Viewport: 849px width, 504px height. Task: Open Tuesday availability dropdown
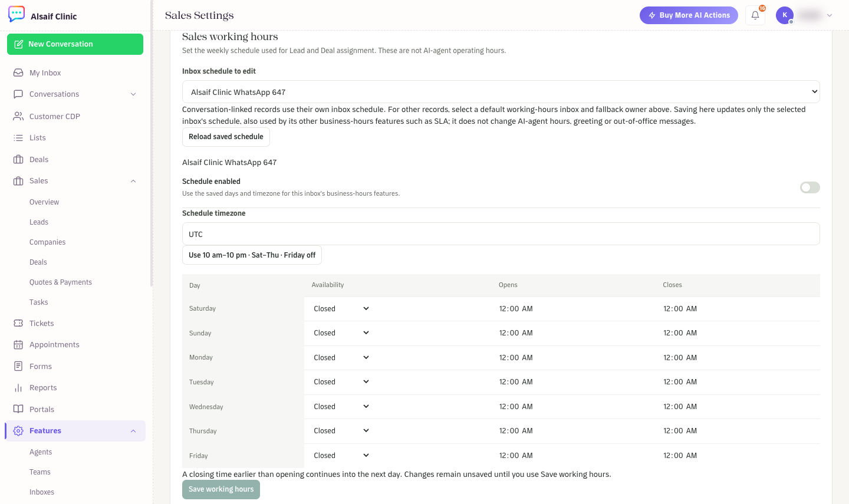pyautogui.click(x=341, y=381)
